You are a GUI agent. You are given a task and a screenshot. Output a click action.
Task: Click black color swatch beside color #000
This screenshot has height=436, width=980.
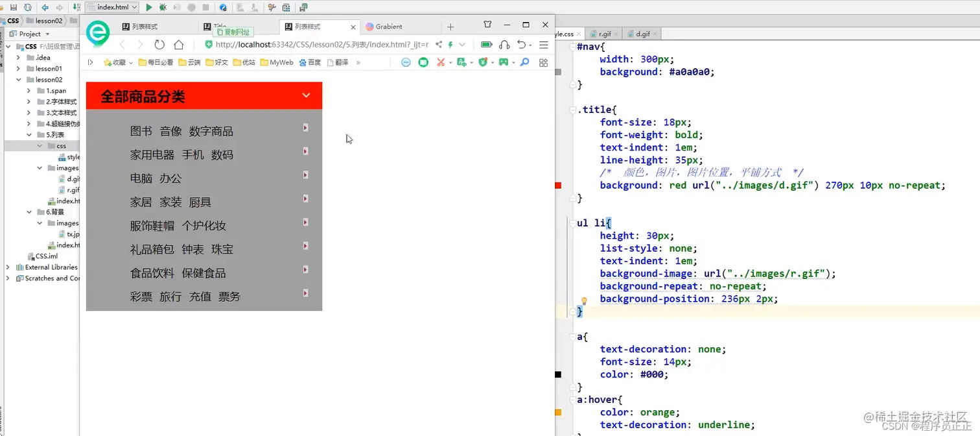click(x=558, y=374)
